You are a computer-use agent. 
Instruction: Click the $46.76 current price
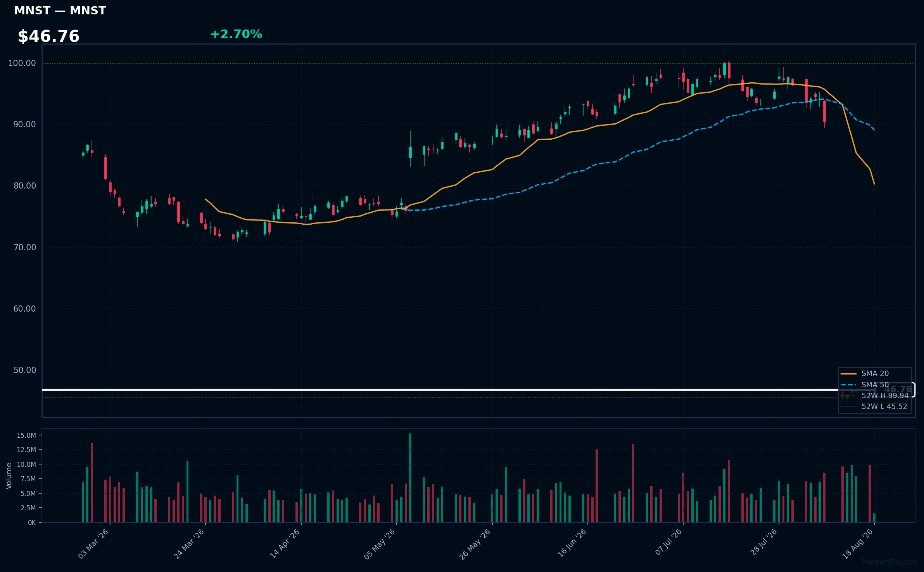[48, 36]
